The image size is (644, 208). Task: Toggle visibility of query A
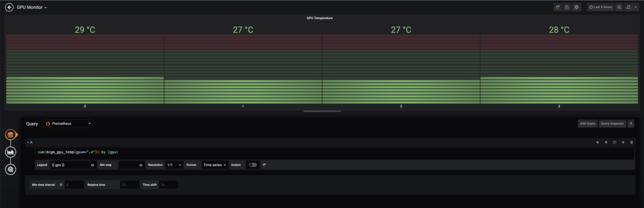coord(623,142)
